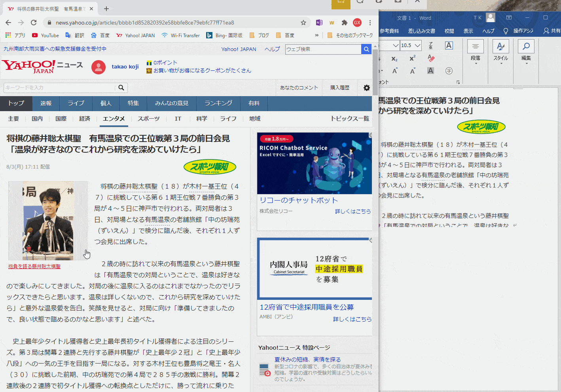Select the enclose character (字) tool

pos(449,71)
